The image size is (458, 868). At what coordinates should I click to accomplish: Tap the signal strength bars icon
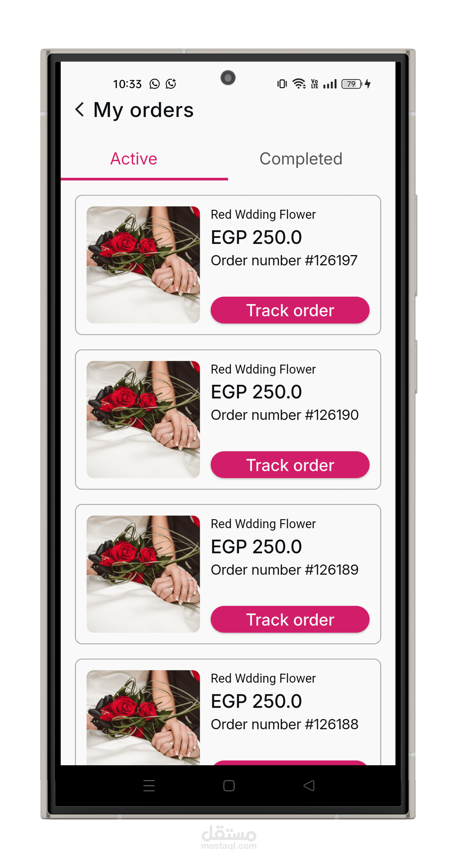tap(330, 84)
